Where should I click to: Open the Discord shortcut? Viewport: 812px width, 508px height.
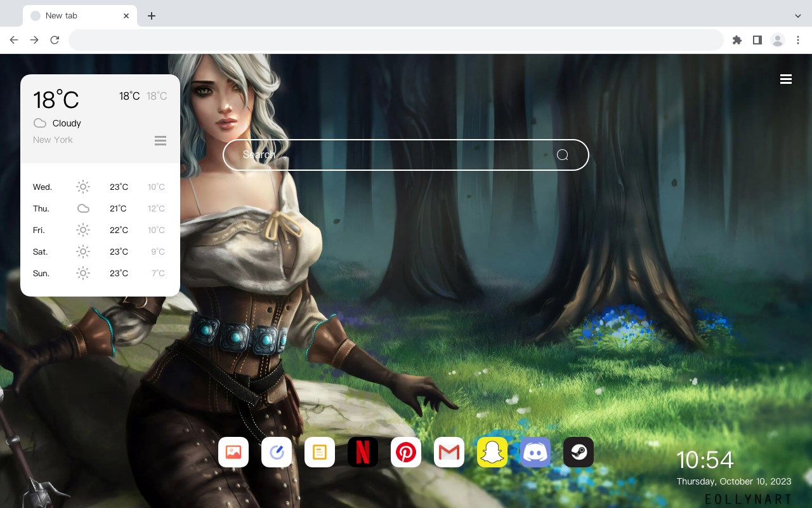[x=535, y=452]
